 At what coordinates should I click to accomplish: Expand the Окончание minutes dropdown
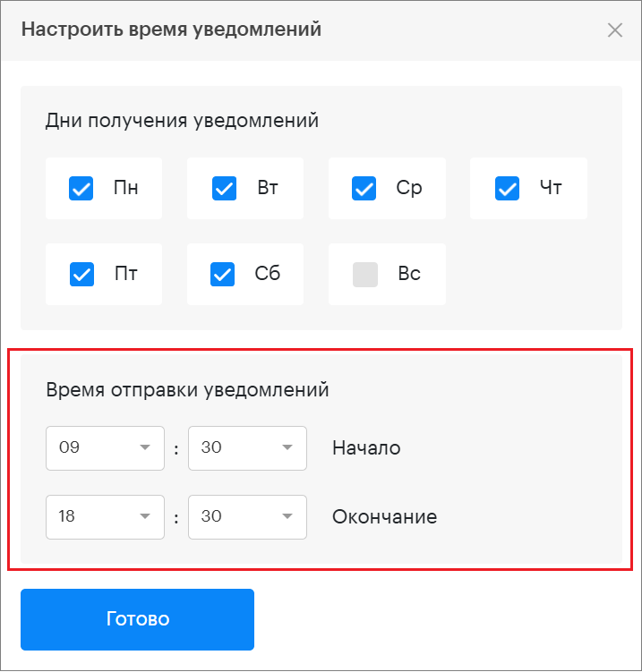[247, 517]
